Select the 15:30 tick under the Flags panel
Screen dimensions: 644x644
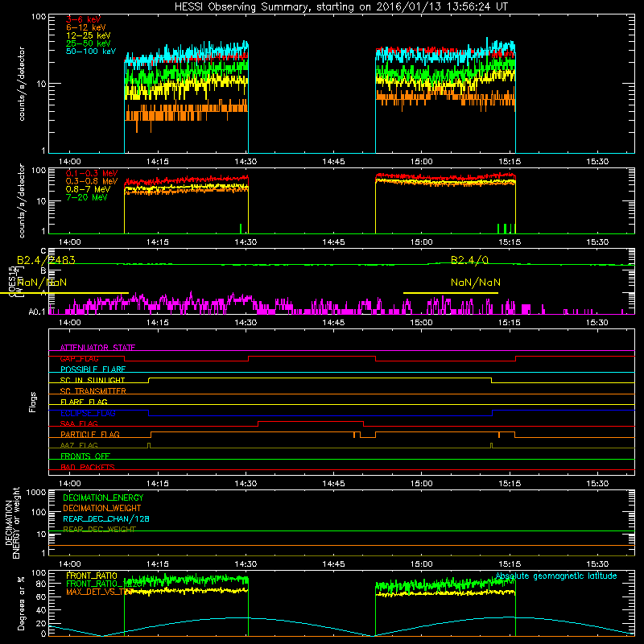click(x=597, y=483)
